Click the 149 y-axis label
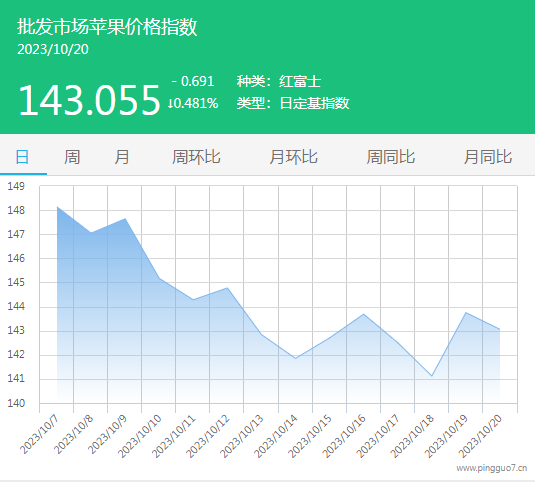The height and width of the screenshot is (482, 535). click(16, 186)
